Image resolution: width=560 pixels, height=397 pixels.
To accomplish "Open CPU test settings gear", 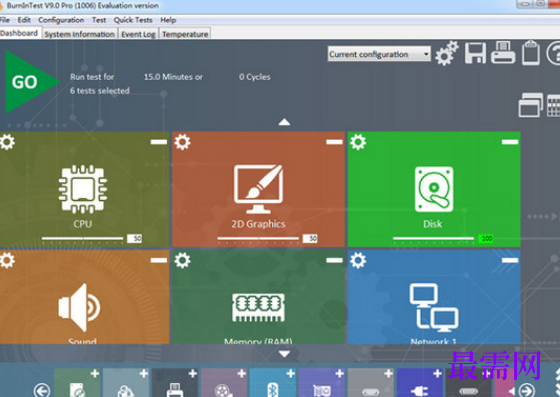I will click(x=7, y=142).
